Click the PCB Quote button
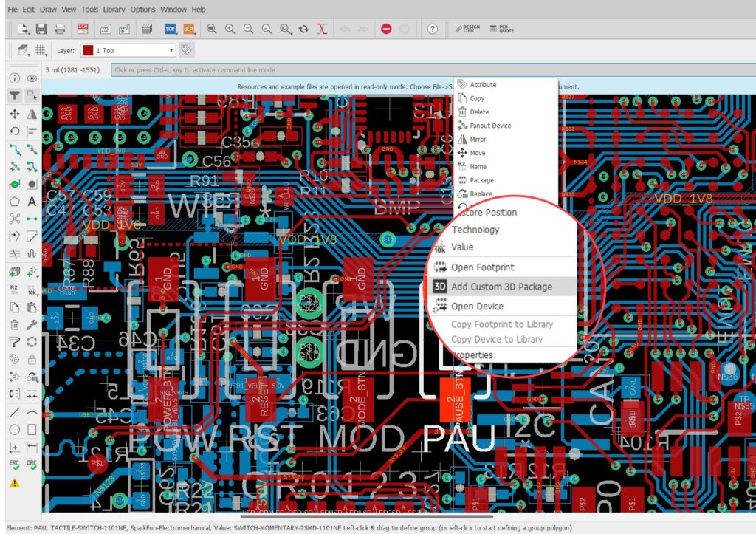The width and height of the screenshot is (756, 534). pyautogui.click(x=506, y=29)
